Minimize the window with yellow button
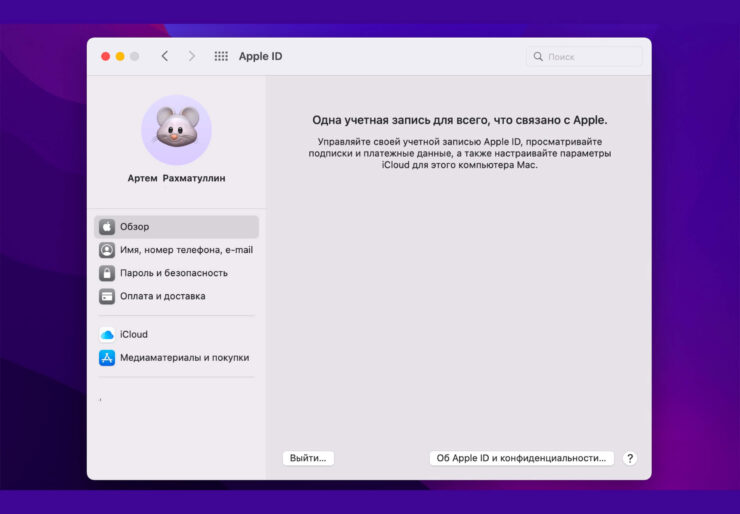Image resolution: width=740 pixels, height=514 pixels. [x=120, y=57]
